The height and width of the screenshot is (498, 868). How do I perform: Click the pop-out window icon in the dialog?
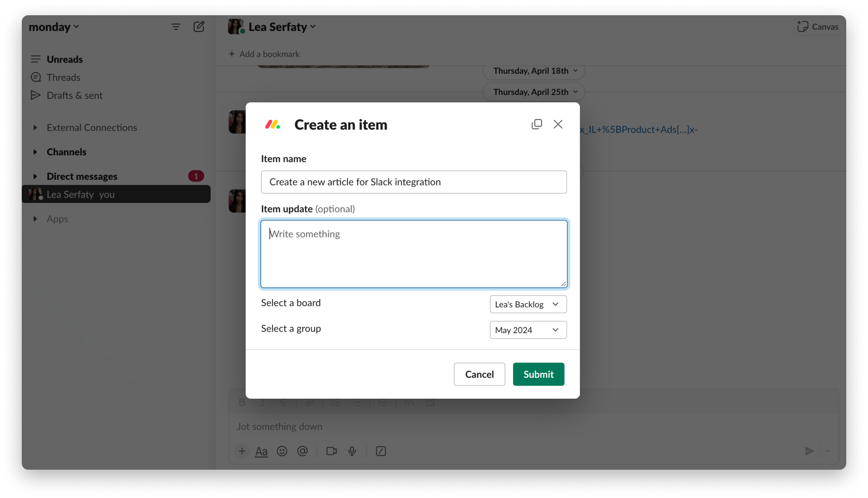tap(537, 124)
